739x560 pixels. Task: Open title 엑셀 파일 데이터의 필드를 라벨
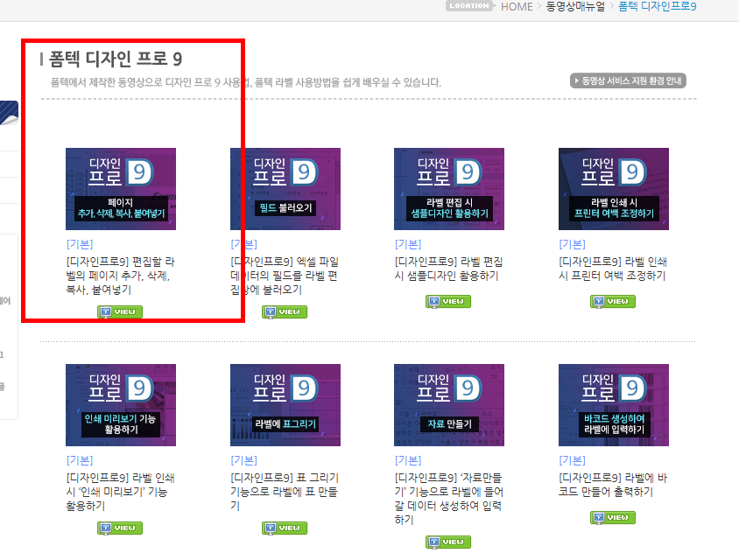(285, 276)
